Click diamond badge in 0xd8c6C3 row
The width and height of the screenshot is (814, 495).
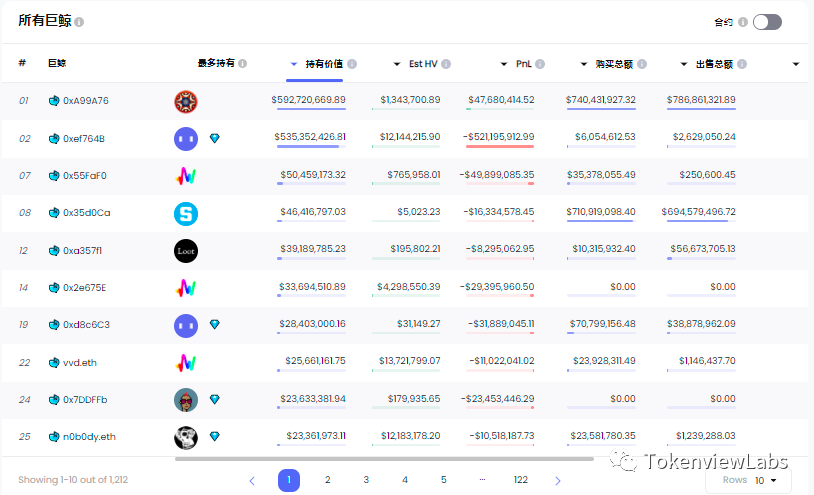pos(214,324)
